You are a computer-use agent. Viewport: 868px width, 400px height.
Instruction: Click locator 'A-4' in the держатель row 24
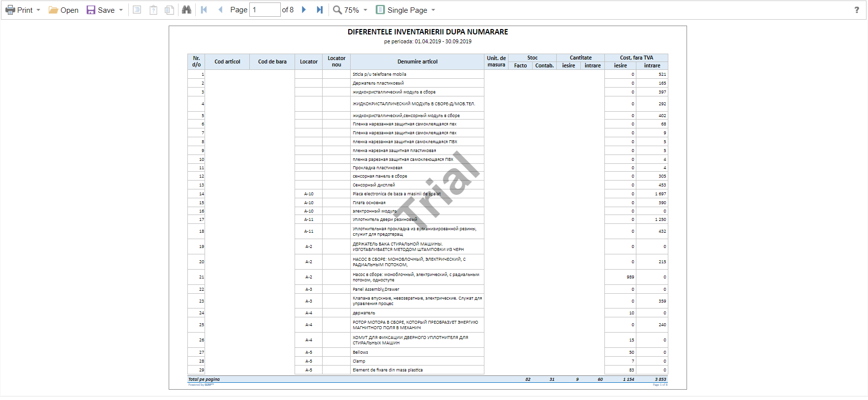309,313
